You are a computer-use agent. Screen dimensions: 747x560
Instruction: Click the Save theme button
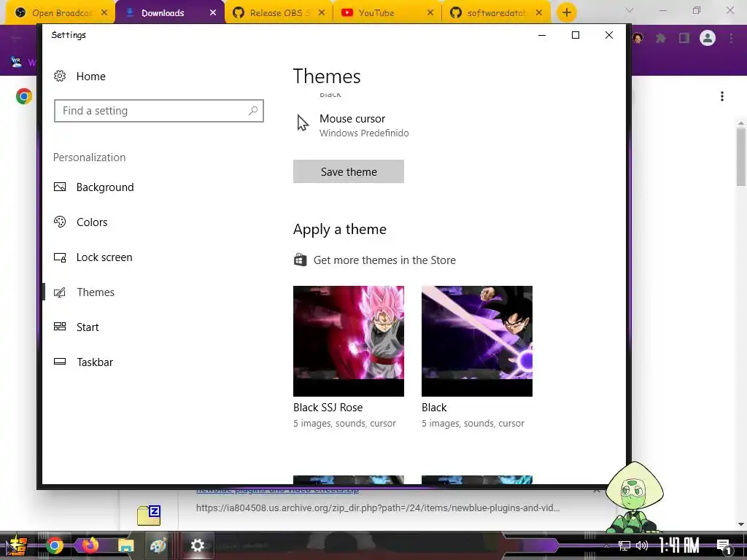pyautogui.click(x=348, y=171)
